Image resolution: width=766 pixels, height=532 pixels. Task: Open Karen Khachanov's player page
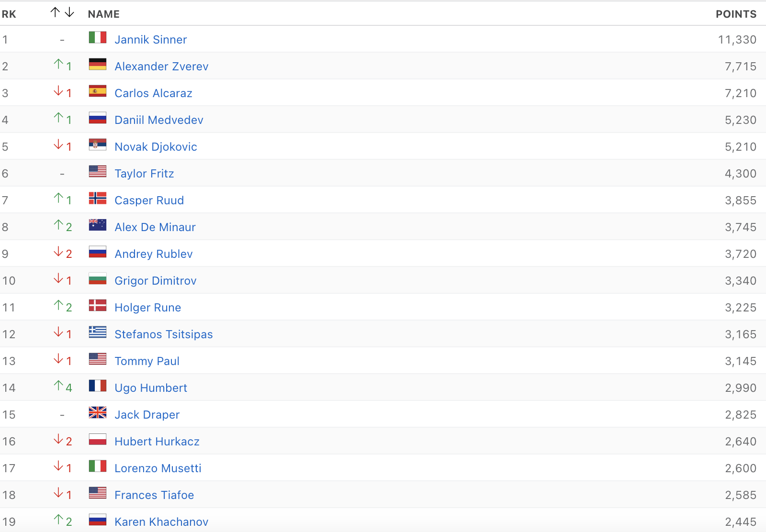pyautogui.click(x=161, y=522)
